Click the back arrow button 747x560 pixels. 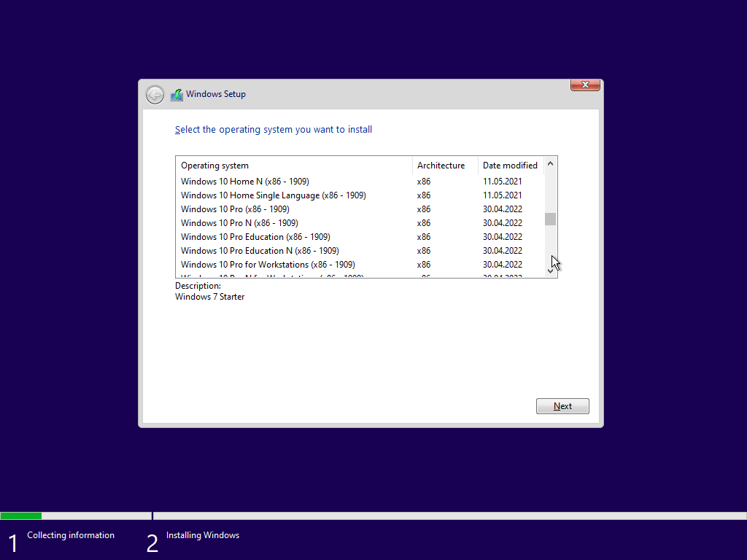click(155, 95)
